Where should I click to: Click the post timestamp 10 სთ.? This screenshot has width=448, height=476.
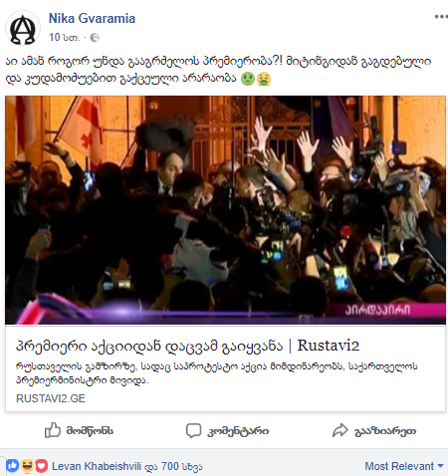(65, 37)
